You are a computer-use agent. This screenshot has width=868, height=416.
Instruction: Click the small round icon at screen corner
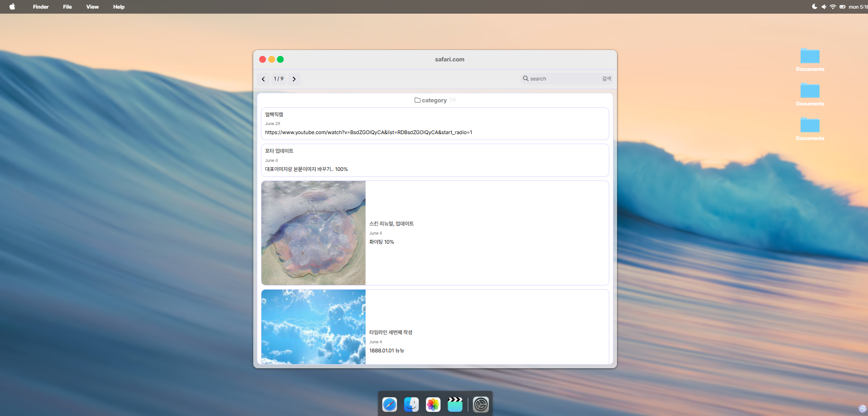[862, 409]
